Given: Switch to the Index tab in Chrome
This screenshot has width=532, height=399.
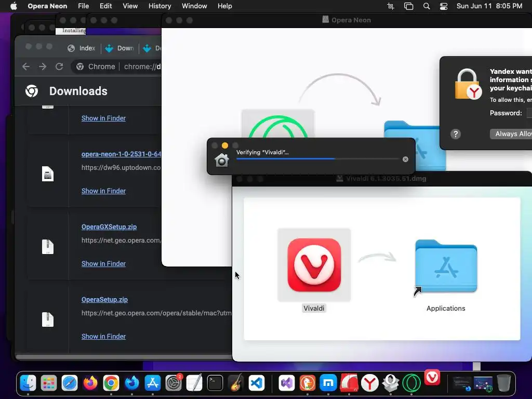Looking at the screenshot, I should [82, 48].
